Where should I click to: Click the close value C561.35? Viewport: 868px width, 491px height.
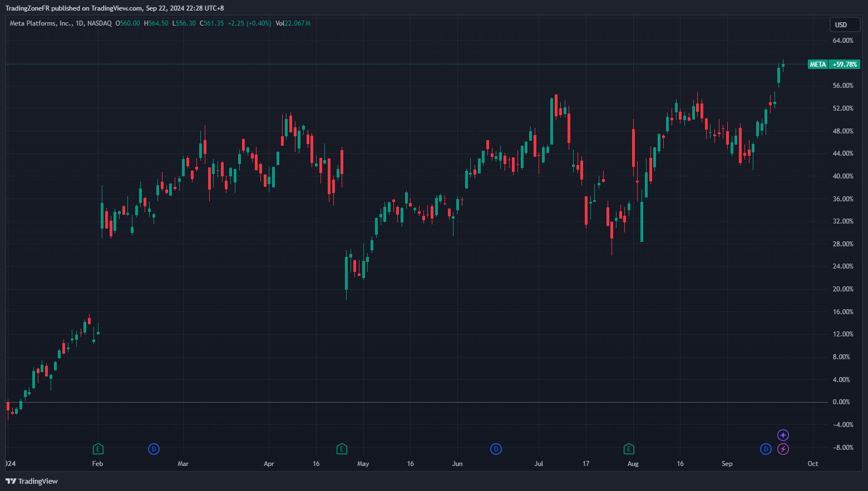212,23
